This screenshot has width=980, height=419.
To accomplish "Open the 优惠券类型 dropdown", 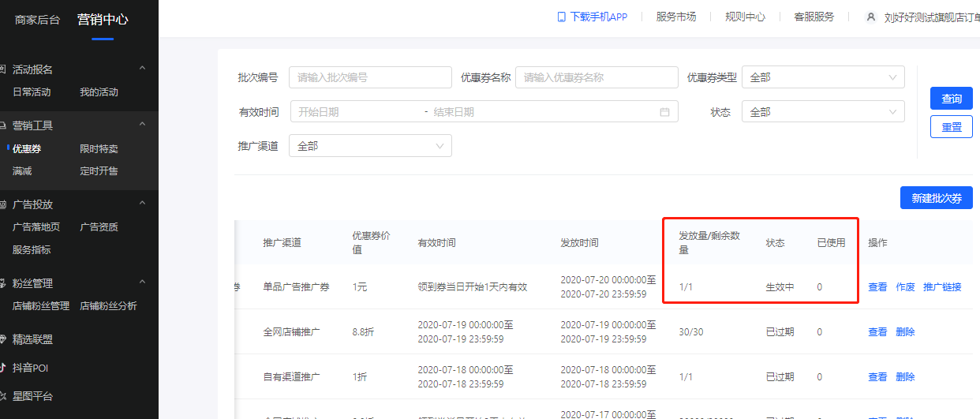I will coord(823,77).
